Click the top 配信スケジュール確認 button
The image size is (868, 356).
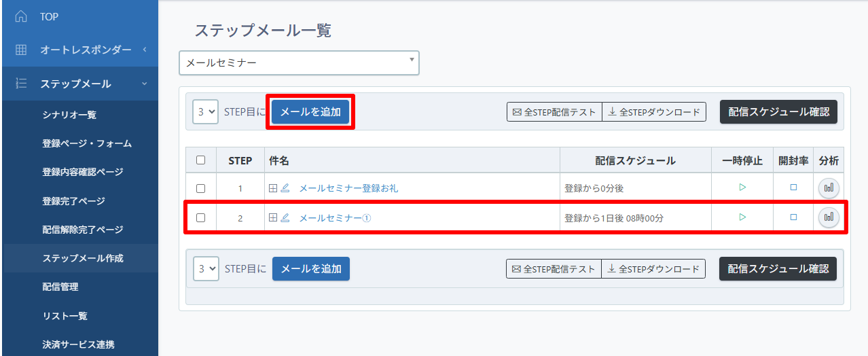pyautogui.click(x=778, y=112)
